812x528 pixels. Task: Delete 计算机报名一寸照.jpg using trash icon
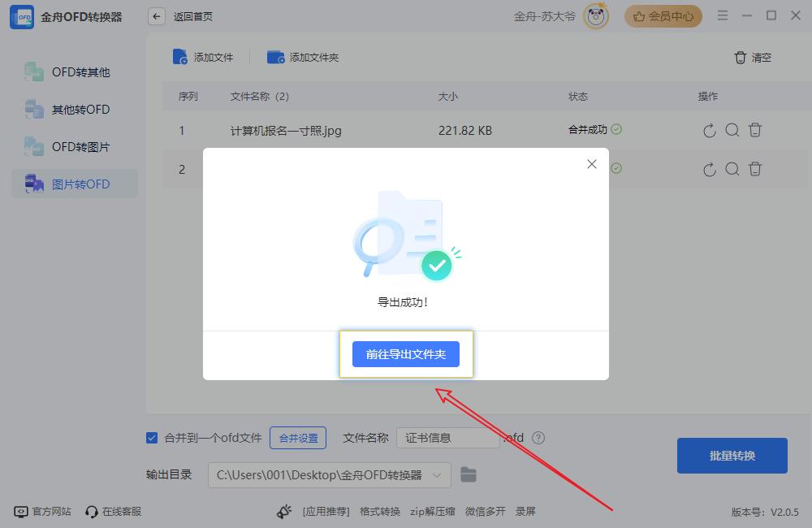click(x=755, y=130)
